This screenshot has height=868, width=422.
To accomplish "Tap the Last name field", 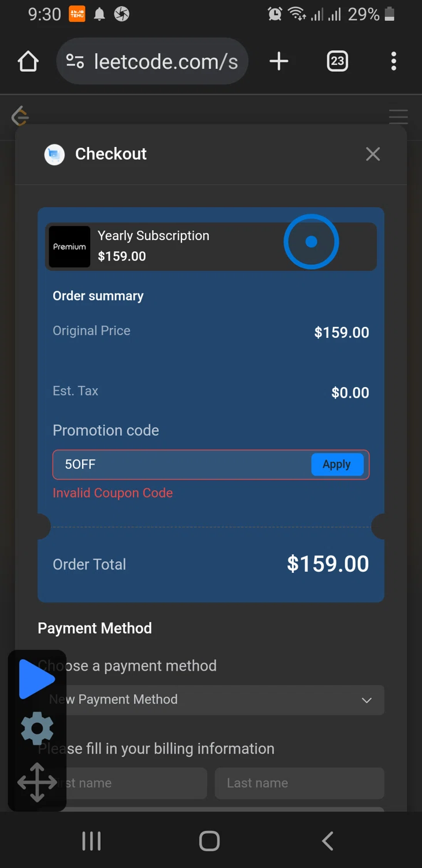I will point(299,783).
